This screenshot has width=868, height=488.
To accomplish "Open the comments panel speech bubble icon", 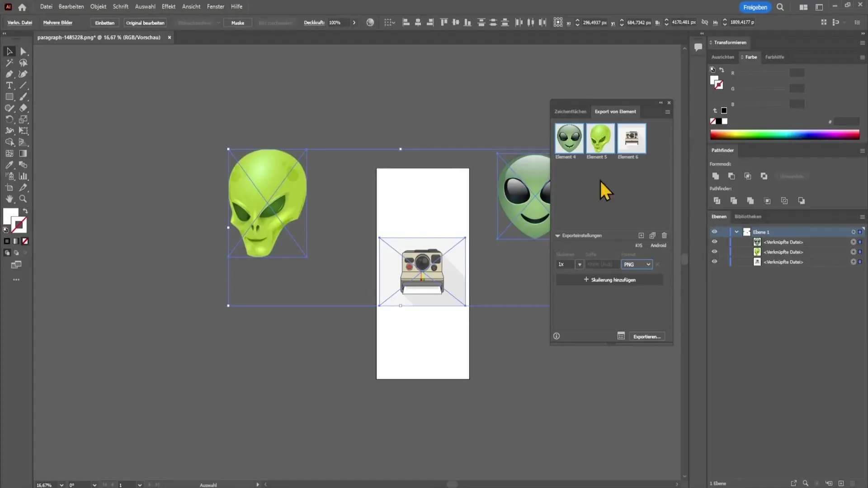I will [698, 47].
